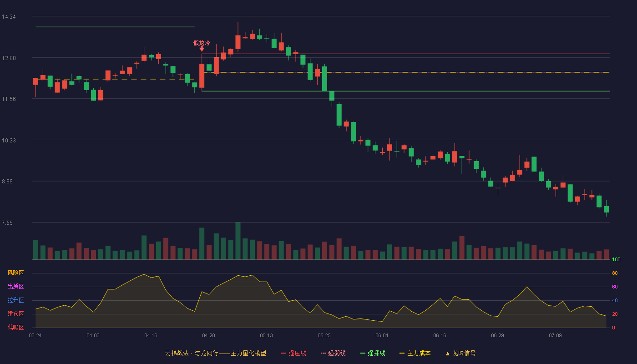Select the 低吸区 zone label
The image size is (637, 364).
point(15,327)
